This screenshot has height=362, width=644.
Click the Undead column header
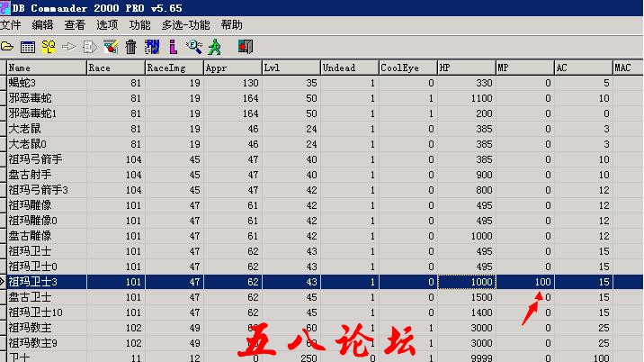[348, 68]
